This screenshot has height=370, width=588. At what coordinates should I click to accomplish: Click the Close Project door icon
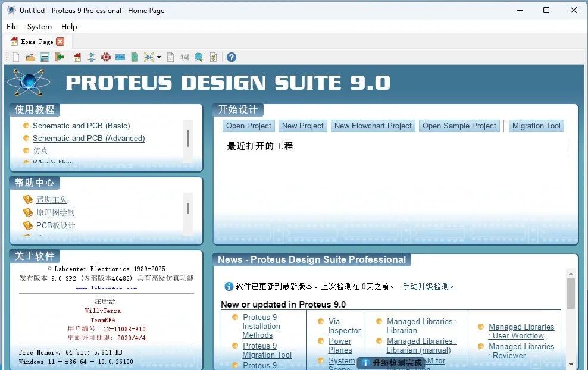coord(59,57)
